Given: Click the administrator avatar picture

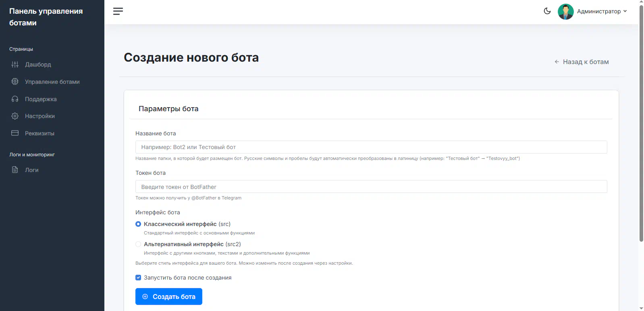Looking at the screenshot, I should click(x=565, y=12).
